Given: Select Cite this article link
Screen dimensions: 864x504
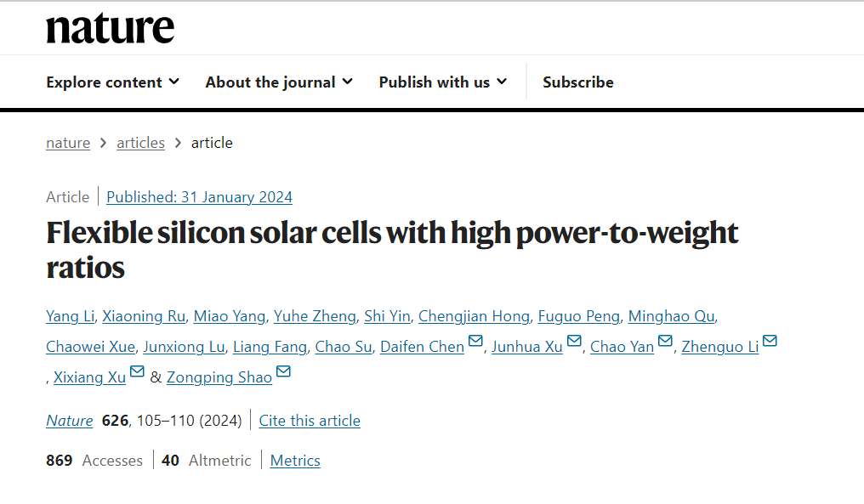Looking at the screenshot, I should (310, 421).
